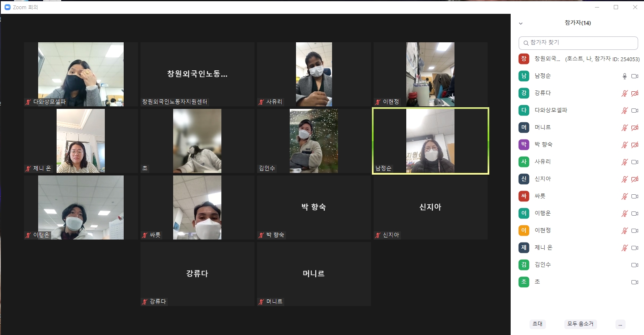The width and height of the screenshot is (644, 335).
Task: Select 제니 온 video tile
Action: click(x=81, y=141)
